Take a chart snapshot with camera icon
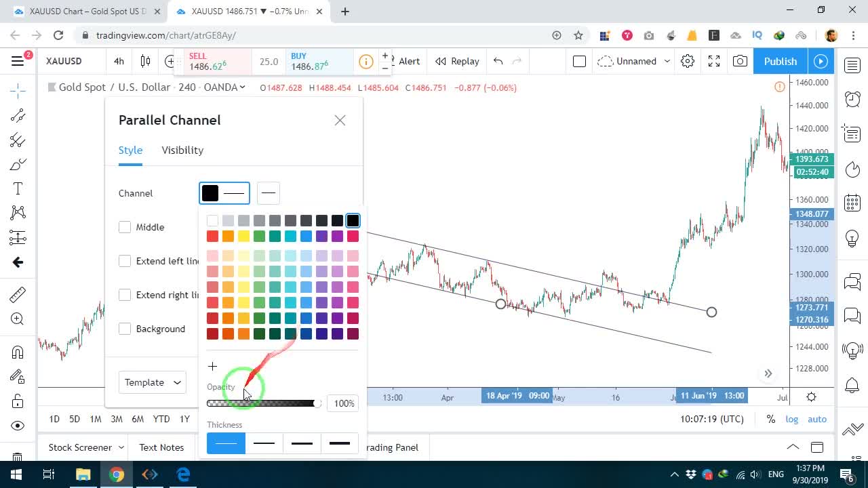 click(740, 61)
